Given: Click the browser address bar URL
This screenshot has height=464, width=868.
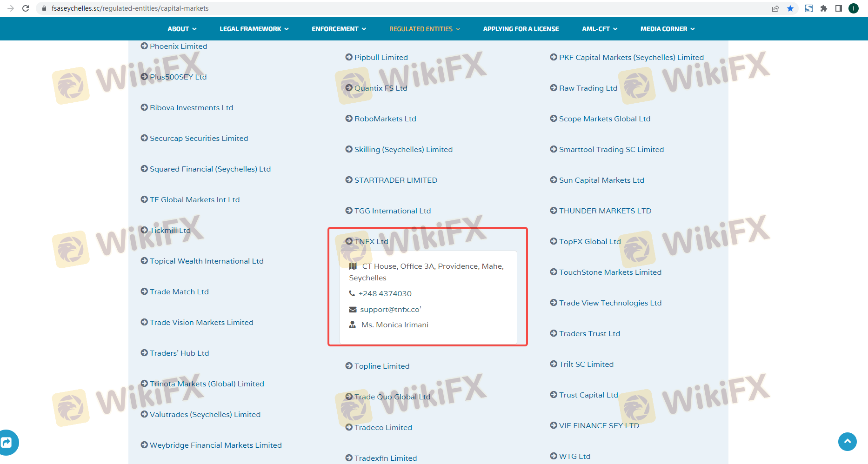Looking at the screenshot, I should coord(130,8).
